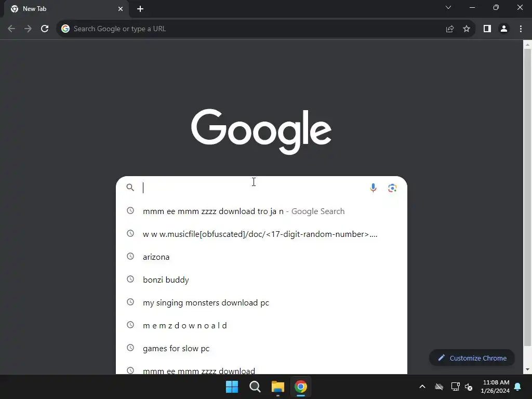Choose the 'arizona' suggestion
The width and height of the screenshot is (532, 399).
261,257
